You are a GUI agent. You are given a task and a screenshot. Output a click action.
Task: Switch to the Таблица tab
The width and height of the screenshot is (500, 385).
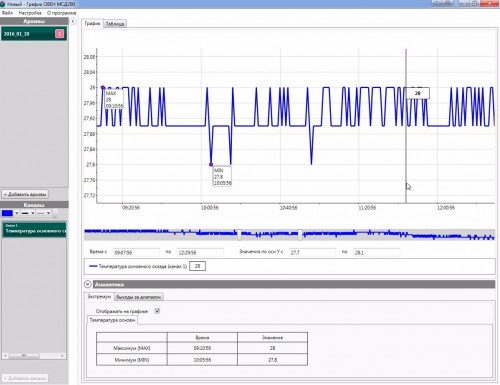click(x=115, y=24)
